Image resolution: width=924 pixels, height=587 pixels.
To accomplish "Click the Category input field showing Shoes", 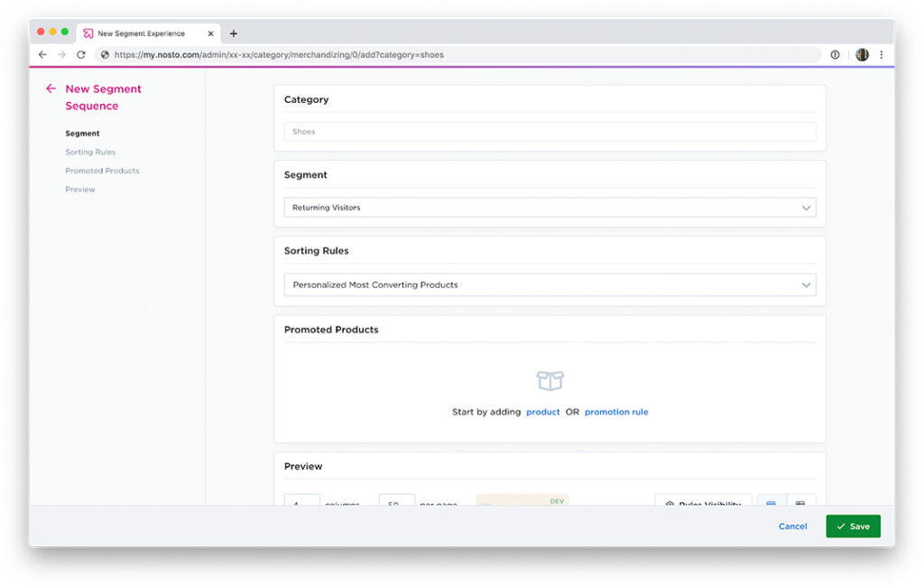I will [x=550, y=132].
